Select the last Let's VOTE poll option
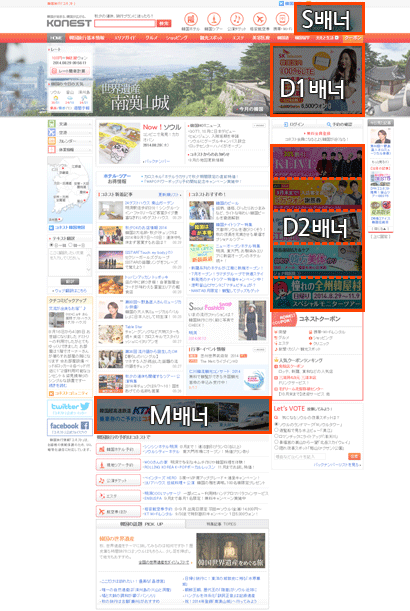The image size is (410, 611). point(276,448)
